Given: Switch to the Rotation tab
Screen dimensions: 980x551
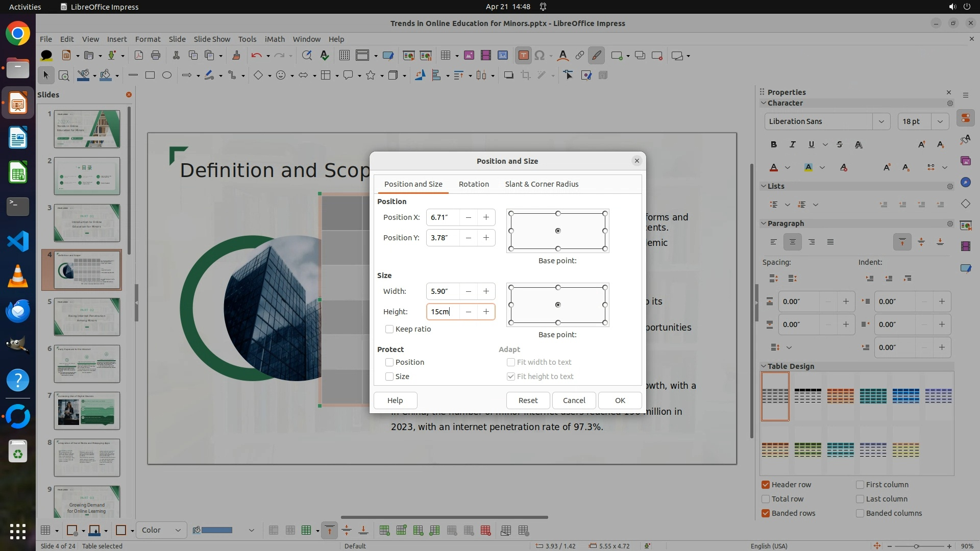Looking at the screenshot, I should point(473,184).
